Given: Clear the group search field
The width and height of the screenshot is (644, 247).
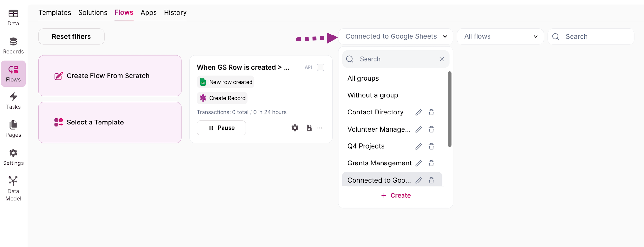Looking at the screenshot, I should (x=442, y=59).
